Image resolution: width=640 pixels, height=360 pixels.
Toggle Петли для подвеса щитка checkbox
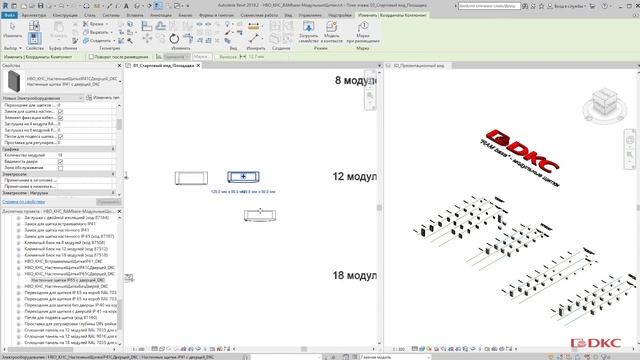pyautogui.click(x=60, y=136)
